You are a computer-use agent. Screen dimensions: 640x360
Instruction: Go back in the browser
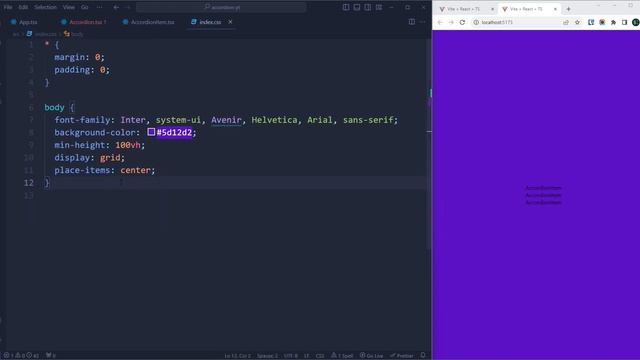[x=440, y=22]
